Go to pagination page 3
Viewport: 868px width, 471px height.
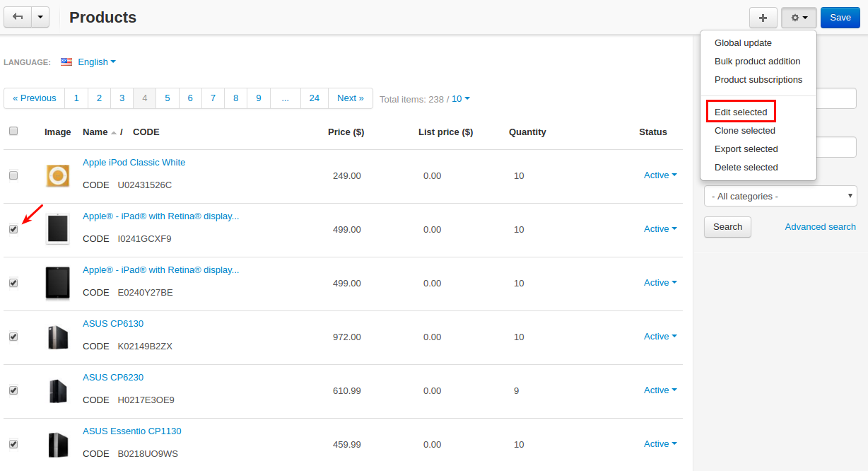point(122,98)
